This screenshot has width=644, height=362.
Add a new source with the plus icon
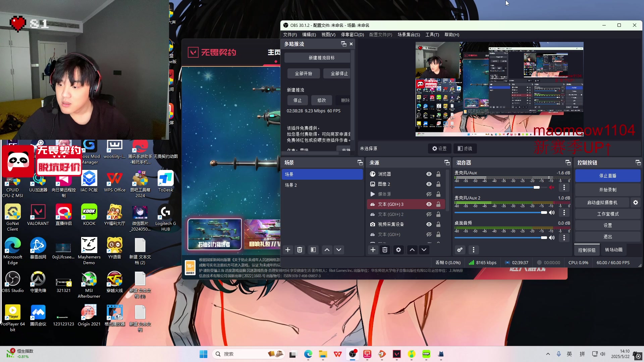[x=373, y=250]
